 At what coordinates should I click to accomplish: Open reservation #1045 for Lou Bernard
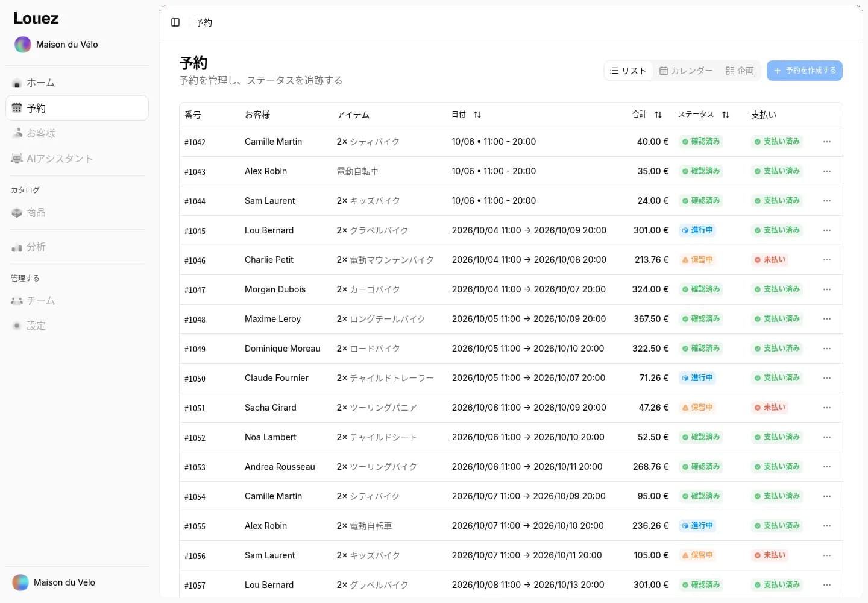tap(511, 230)
